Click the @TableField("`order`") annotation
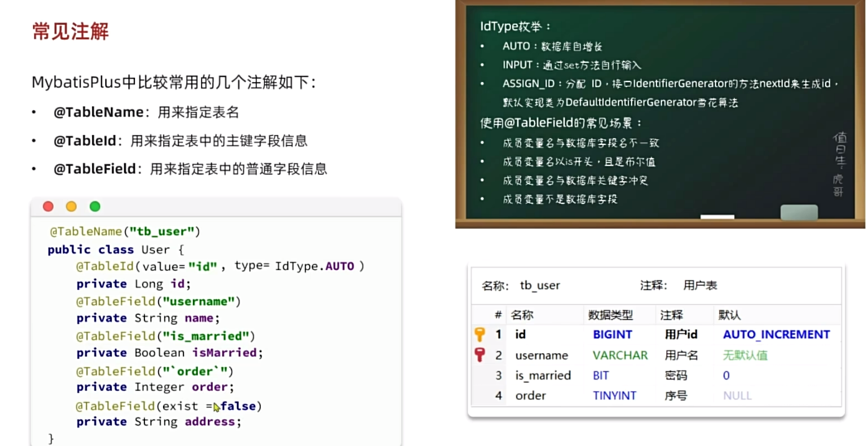This screenshot has width=868, height=446. (x=154, y=371)
